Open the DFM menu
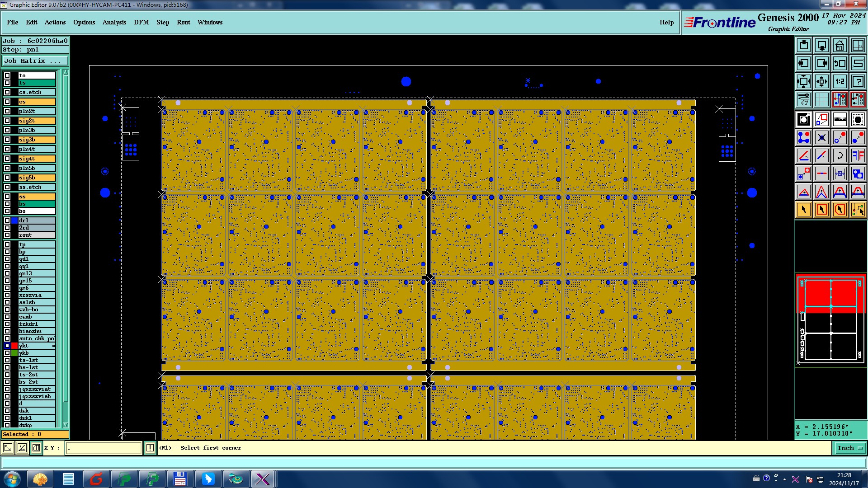 [141, 22]
